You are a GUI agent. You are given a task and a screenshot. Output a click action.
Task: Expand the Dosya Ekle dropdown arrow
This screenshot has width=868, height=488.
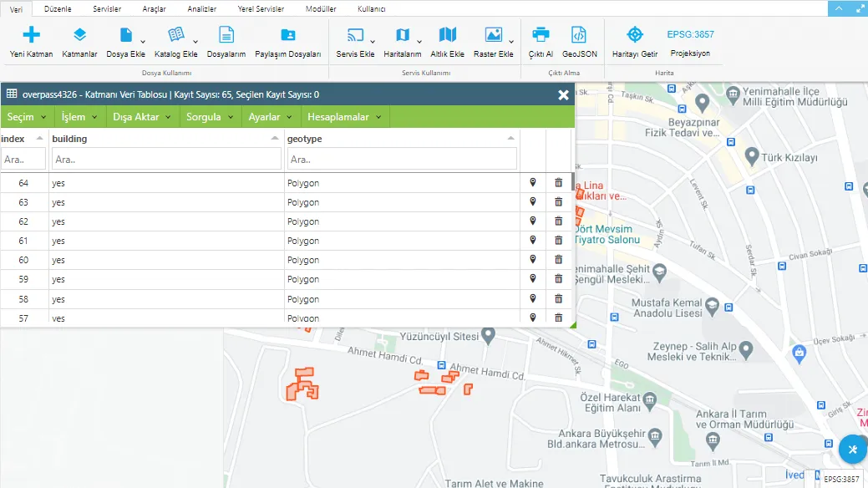click(143, 42)
